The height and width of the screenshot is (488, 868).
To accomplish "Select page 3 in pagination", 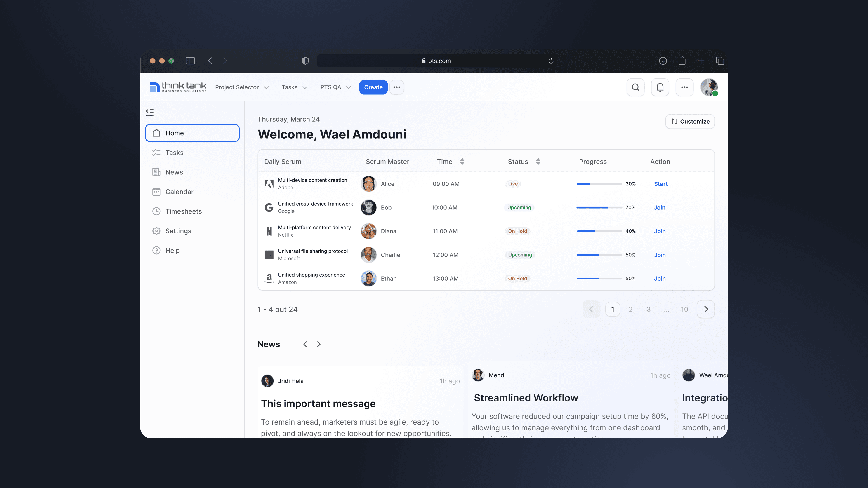I will point(648,309).
